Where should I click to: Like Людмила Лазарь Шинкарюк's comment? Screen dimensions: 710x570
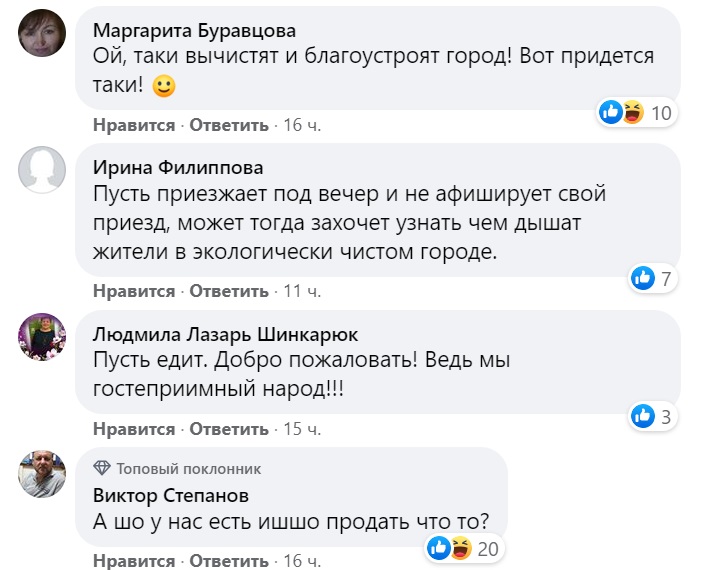click(134, 429)
